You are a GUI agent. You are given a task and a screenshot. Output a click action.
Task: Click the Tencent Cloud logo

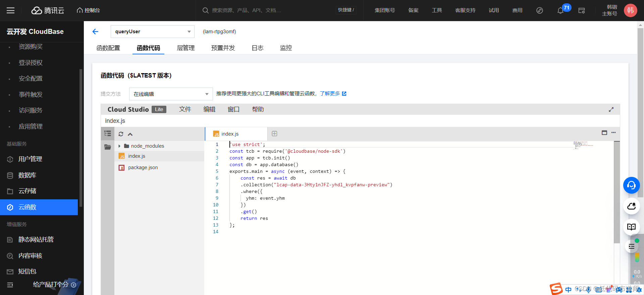tap(48, 10)
